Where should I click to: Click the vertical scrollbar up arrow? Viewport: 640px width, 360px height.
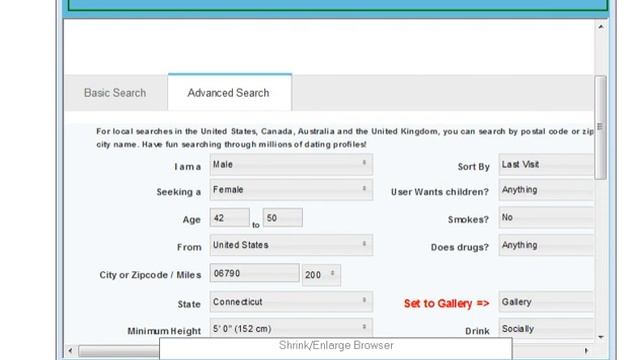(x=601, y=27)
